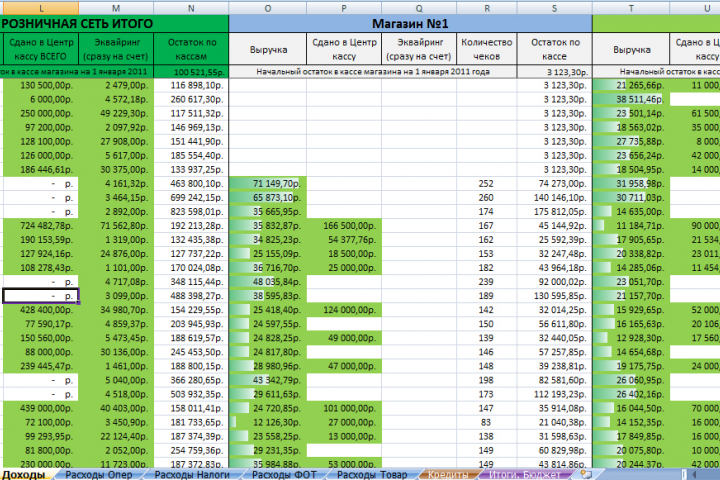Select column M header
This screenshot has height=480, width=720.
[x=116, y=8]
